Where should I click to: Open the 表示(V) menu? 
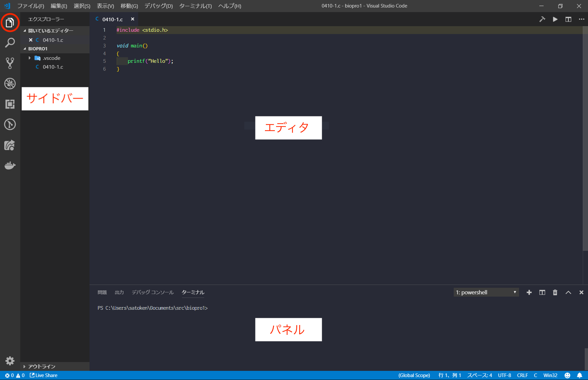[x=105, y=6]
